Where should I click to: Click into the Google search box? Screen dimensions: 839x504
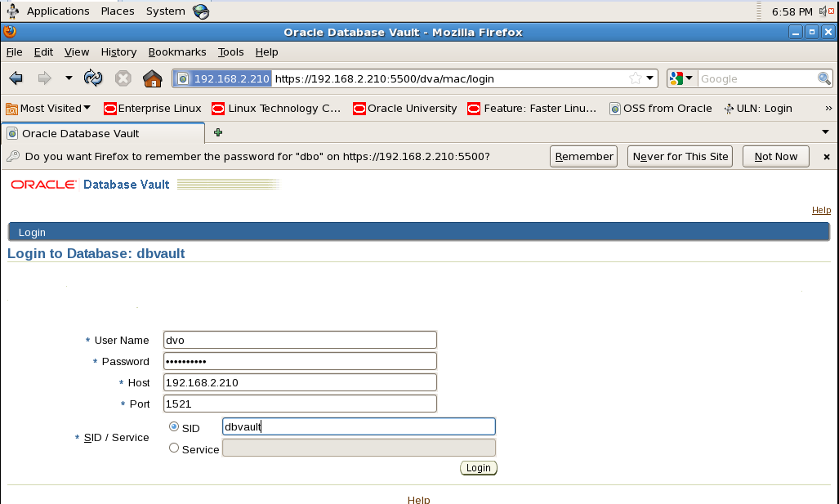tap(757, 78)
